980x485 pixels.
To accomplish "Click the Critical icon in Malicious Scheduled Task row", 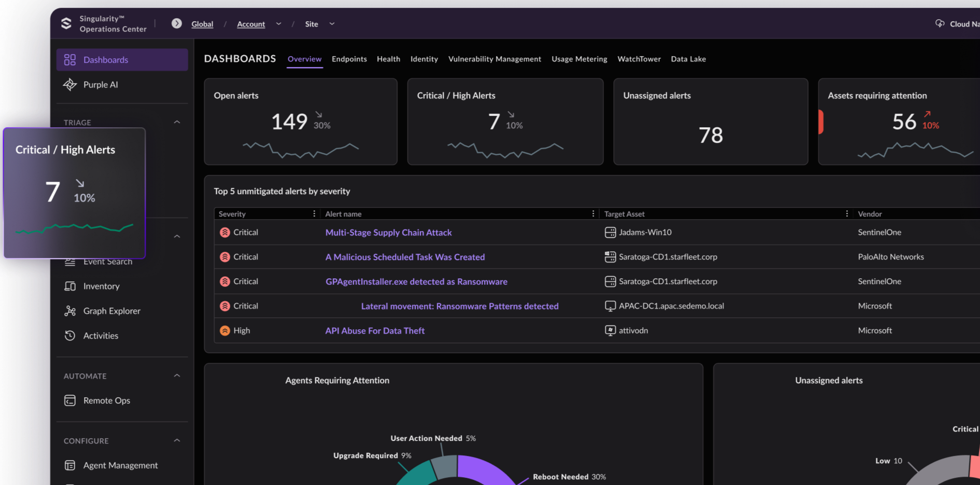I will 225,257.
